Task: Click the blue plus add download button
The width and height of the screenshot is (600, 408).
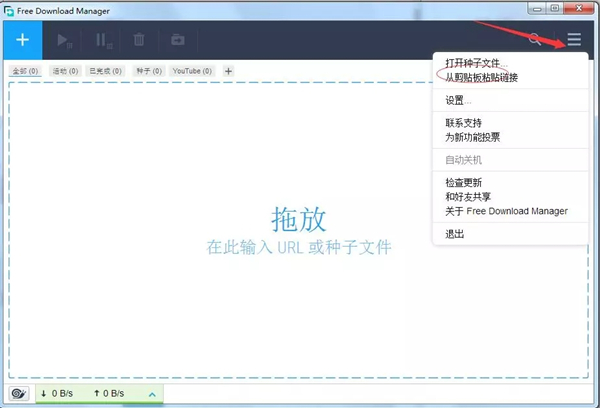Action: pyautogui.click(x=23, y=40)
